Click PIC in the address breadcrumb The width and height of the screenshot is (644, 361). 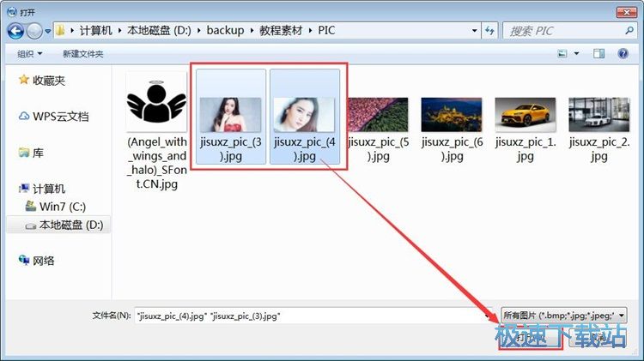326,30
